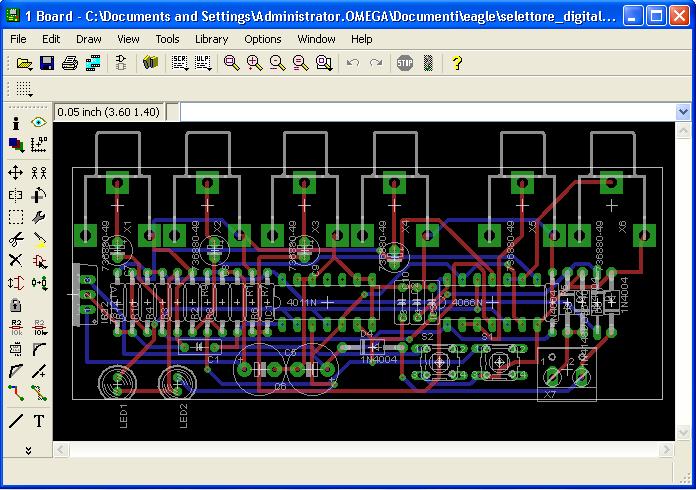This screenshot has height=490, width=696.
Task: Open the Library menu
Action: click(212, 40)
